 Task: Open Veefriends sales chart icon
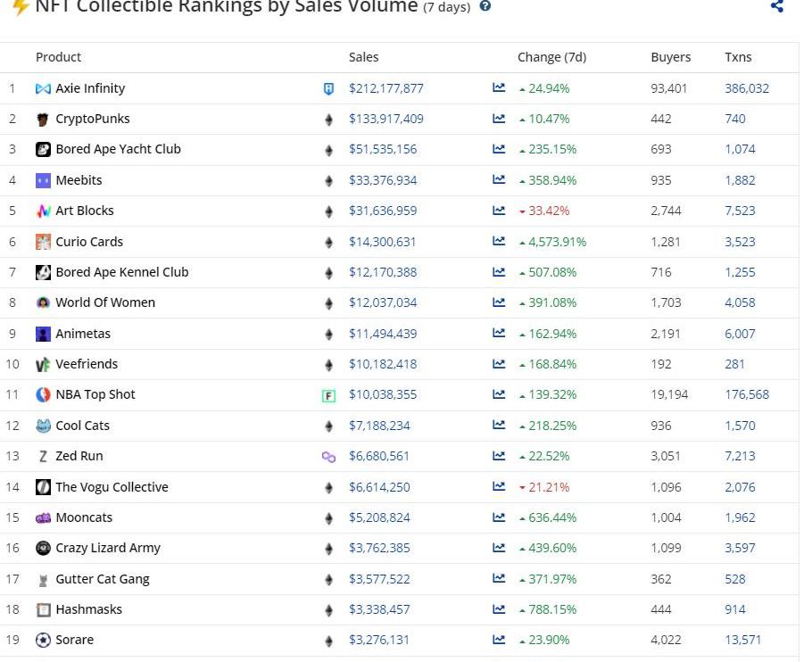point(499,364)
